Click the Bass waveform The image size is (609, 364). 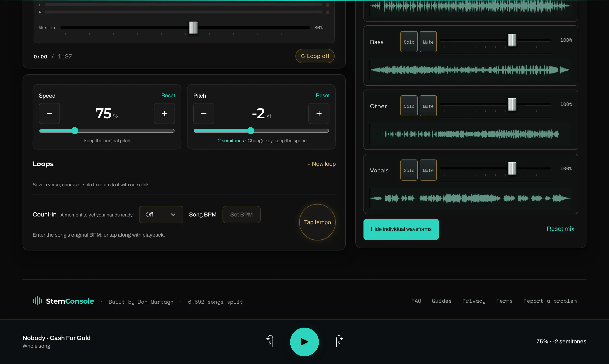click(470, 70)
